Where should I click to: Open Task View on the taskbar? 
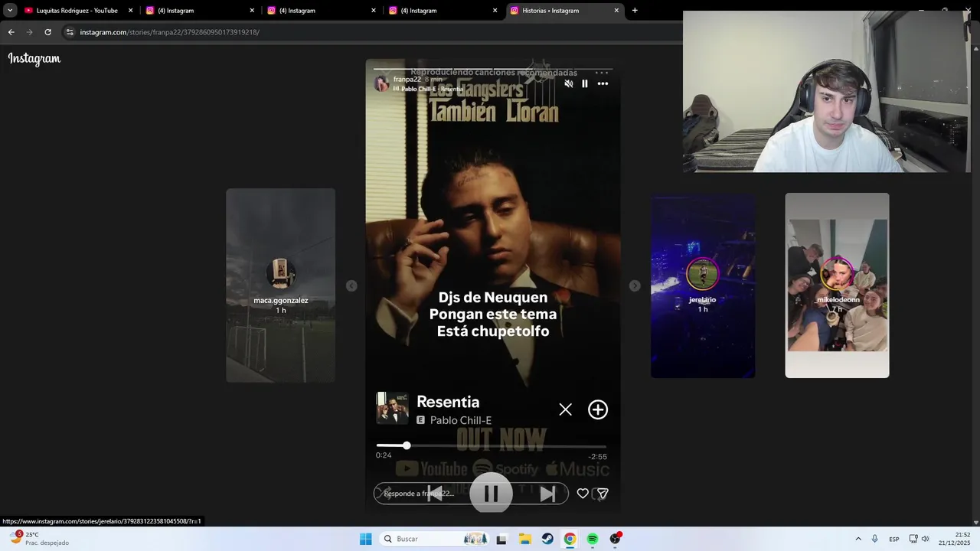501,539
